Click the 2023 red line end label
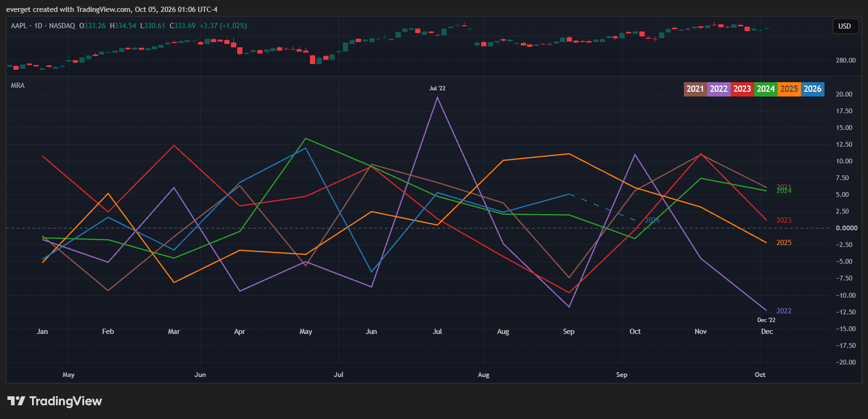 click(784, 220)
